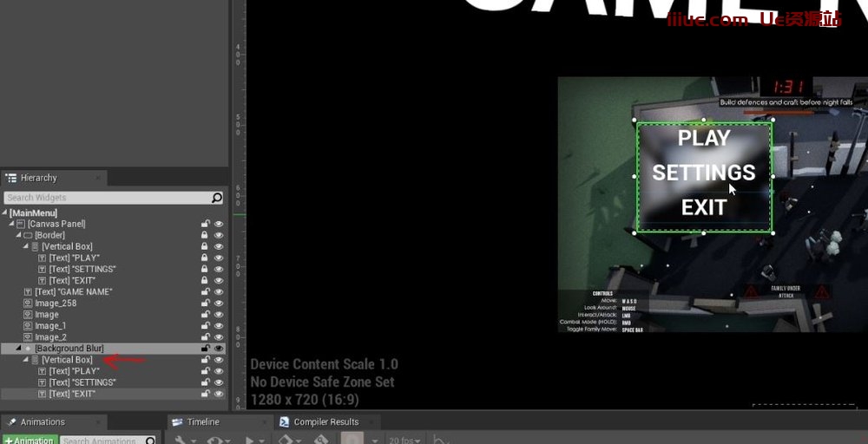Screen dimensions: 868x444
Task: Hide the Canvas Panel with its eye icon
Action: pos(219,224)
